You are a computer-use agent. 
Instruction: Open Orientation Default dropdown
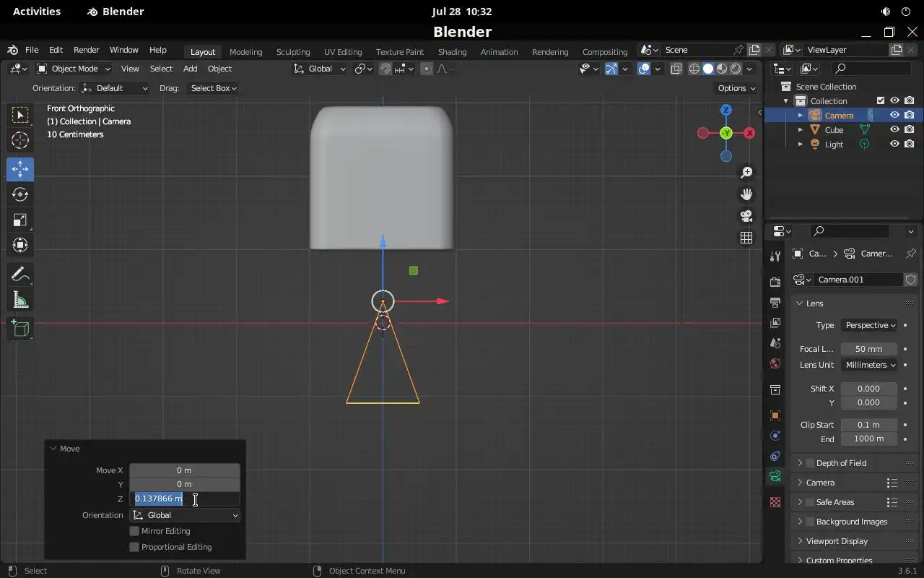115,88
